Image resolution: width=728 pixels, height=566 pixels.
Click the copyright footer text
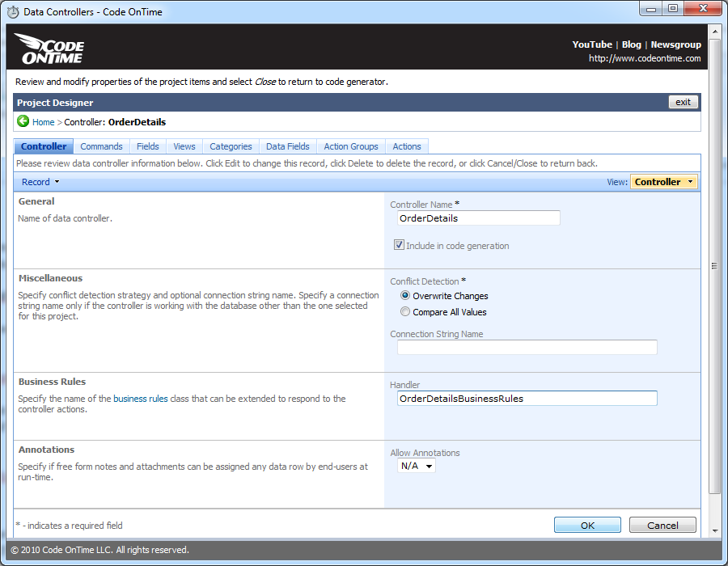[99, 550]
